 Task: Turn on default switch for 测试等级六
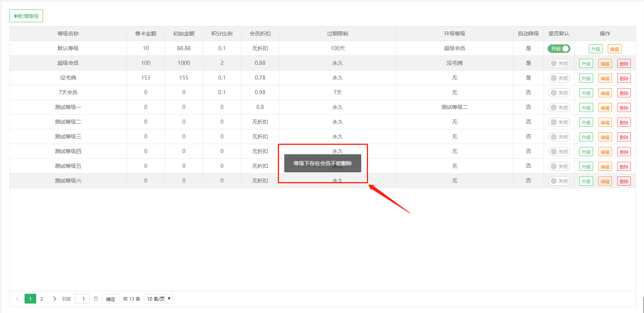559,181
